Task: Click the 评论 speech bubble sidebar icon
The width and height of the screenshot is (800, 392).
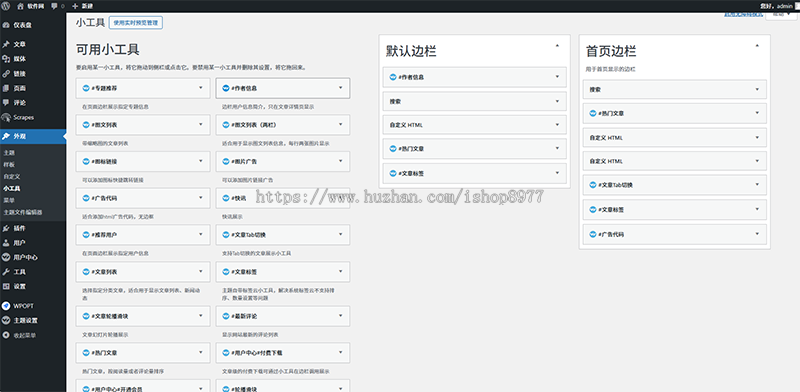Action: point(6,103)
